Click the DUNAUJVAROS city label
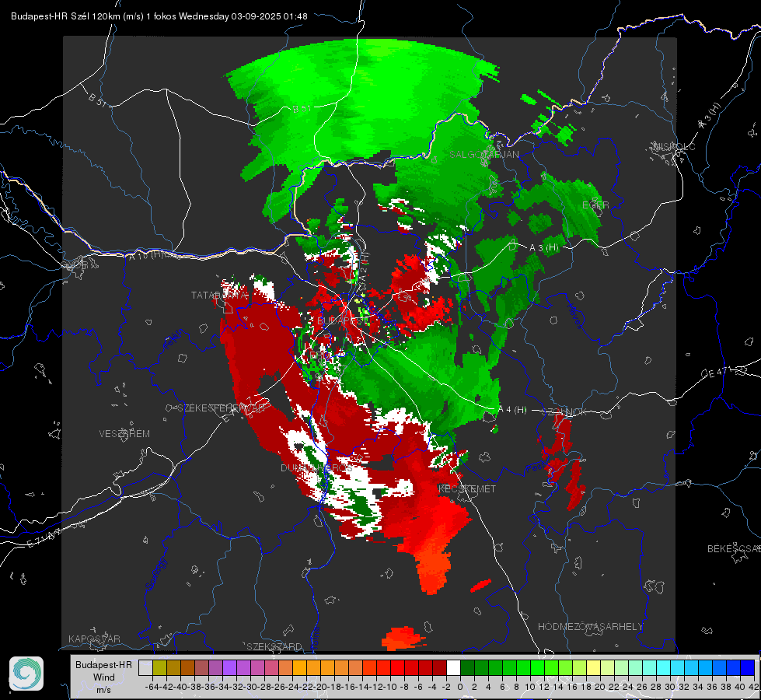This screenshot has width=761, height=700. (x=316, y=468)
